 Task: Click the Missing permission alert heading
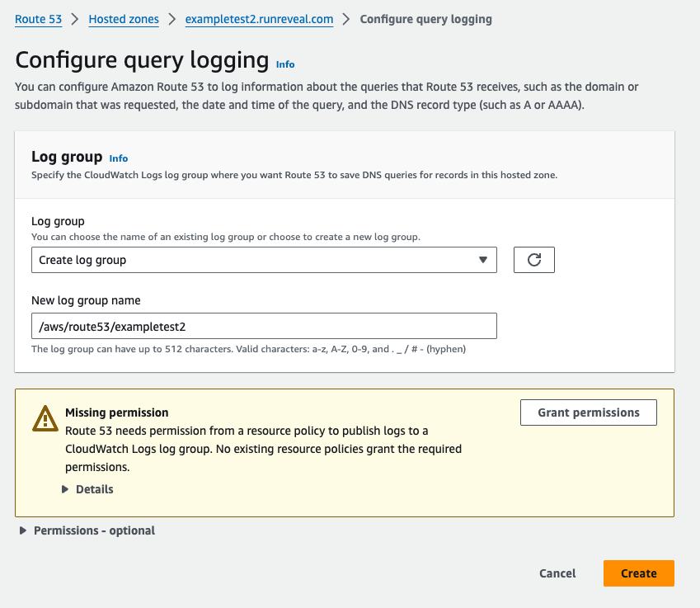[116, 412]
